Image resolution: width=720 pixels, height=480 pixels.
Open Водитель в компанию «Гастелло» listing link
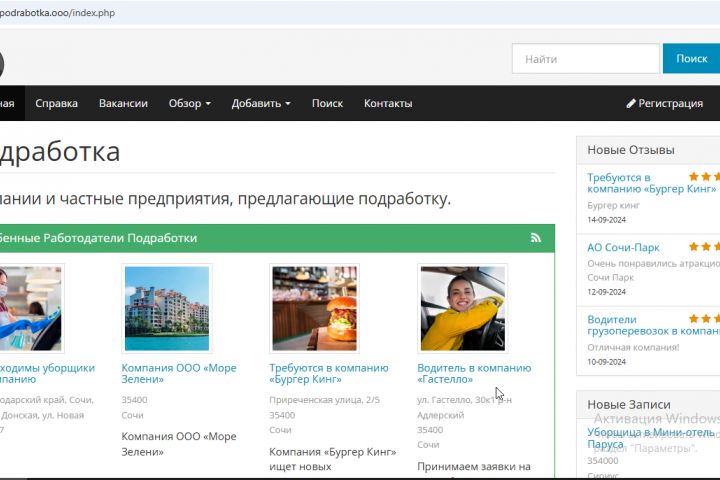(x=474, y=373)
